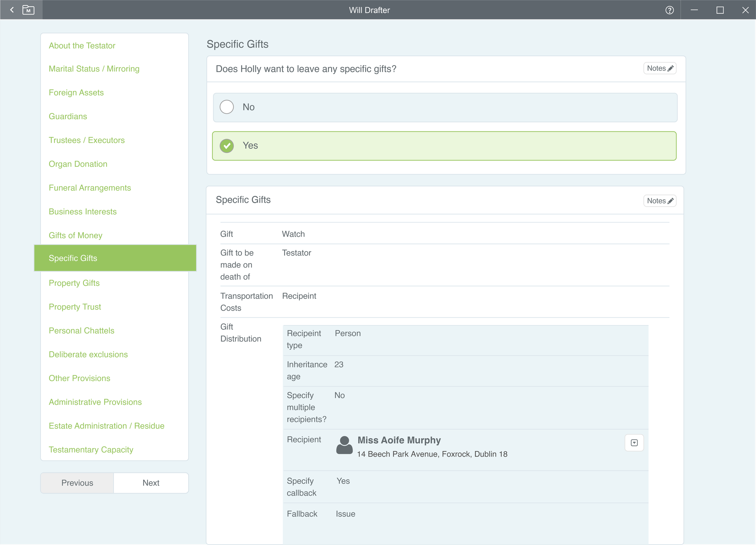Select the No radio option

[x=227, y=107]
